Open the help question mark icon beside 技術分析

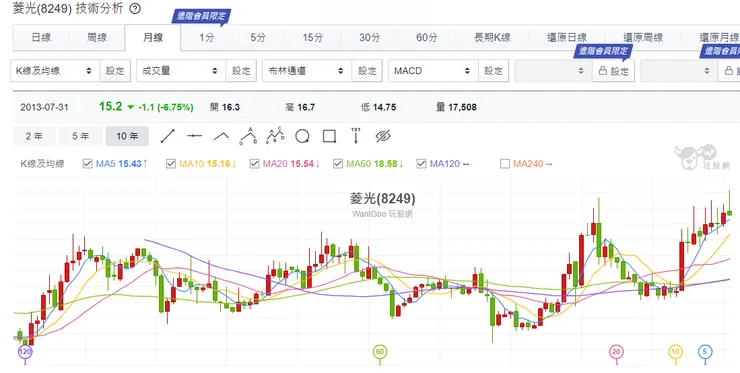pos(135,8)
